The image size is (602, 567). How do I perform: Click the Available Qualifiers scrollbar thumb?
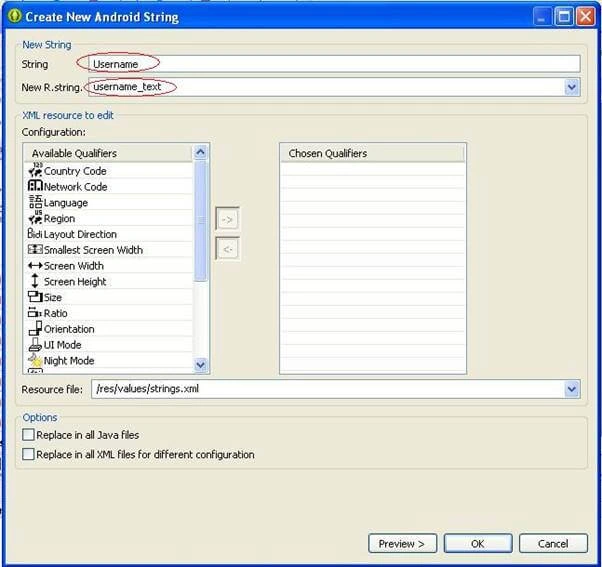[200, 222]
